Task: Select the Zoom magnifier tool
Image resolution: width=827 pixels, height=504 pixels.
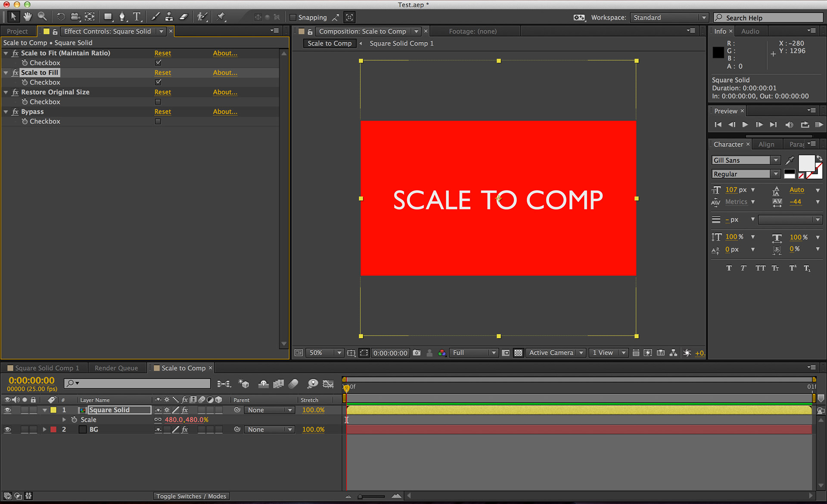Action: pyautogui.click(x=42, y=17)
